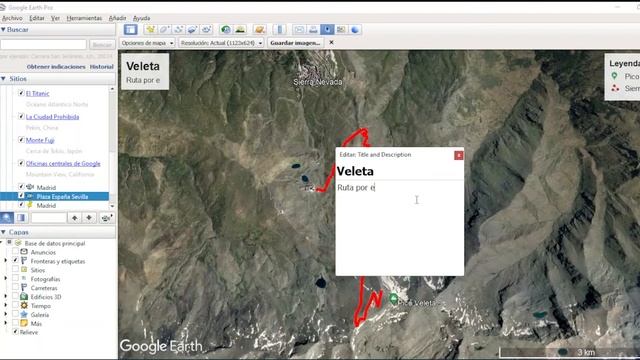Click the Fronteras y etiquetas layer icon
The height and width of the screenshot is (360, 640).
[24, 261]
